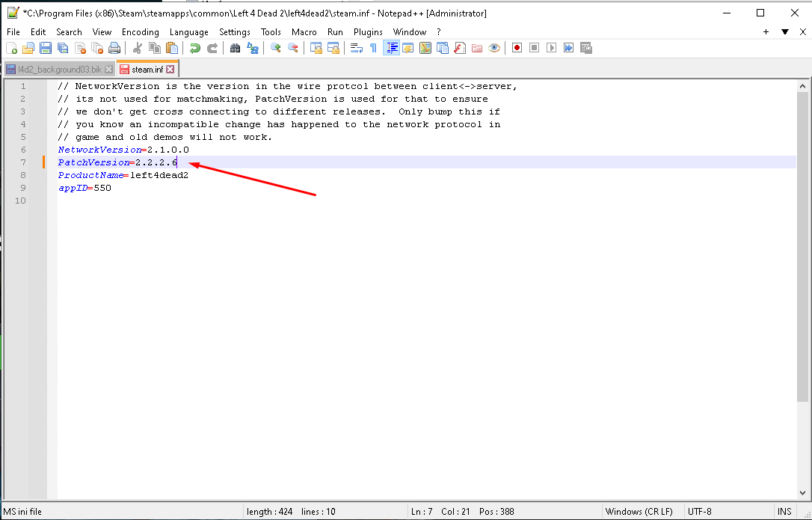Click the UTF-8 encoding status field
The image size is (812, 520).
(x=700, y=512)
